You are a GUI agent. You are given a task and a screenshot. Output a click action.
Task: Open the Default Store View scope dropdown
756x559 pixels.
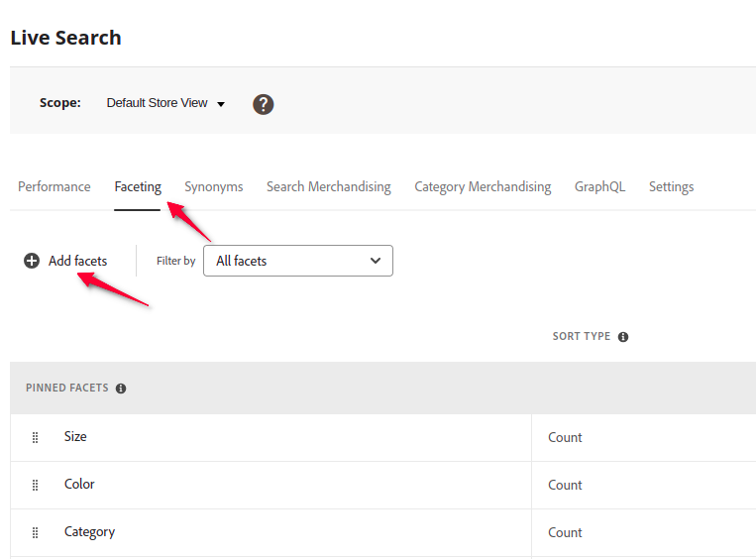coord(165,103)
